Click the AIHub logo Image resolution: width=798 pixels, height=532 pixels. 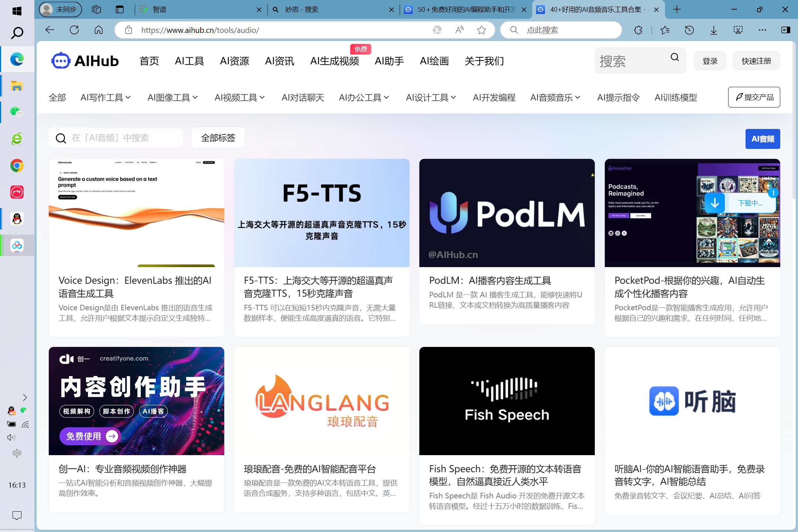point(85,61)
